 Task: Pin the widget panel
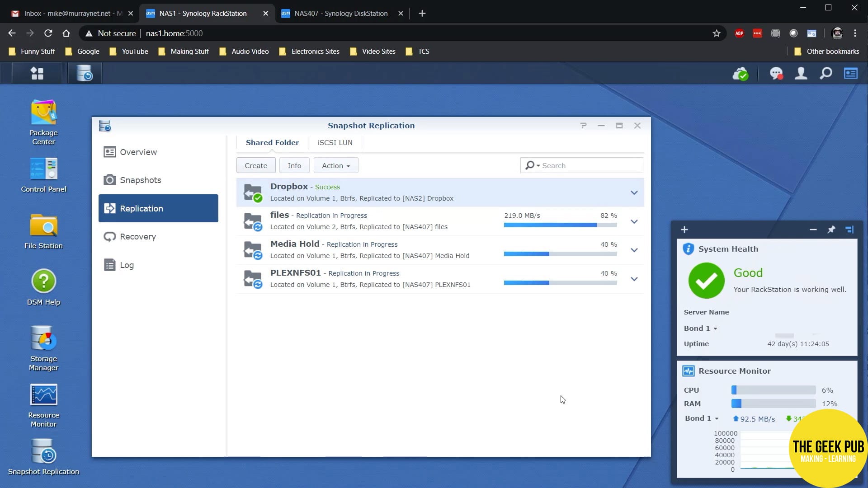pos(831,230)
